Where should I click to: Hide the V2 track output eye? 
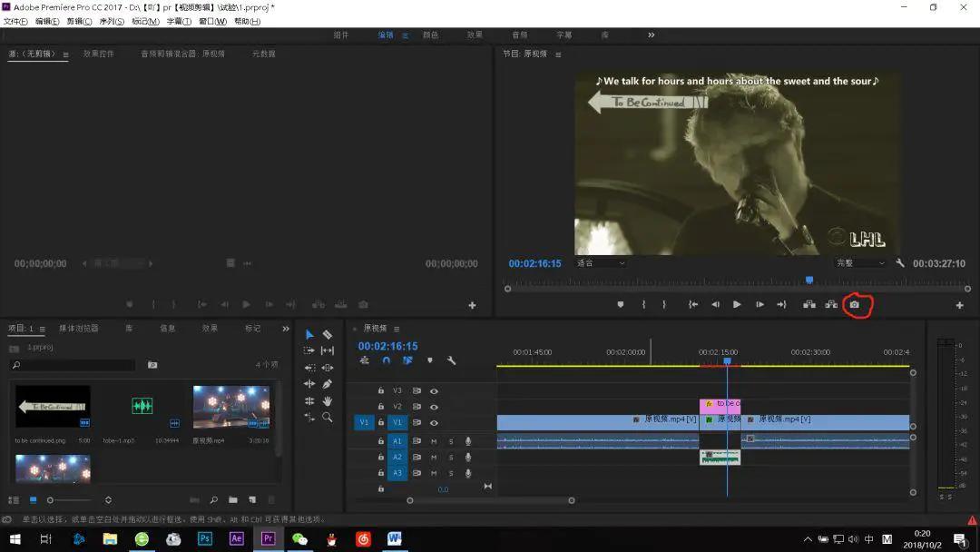tap(434, 407)
